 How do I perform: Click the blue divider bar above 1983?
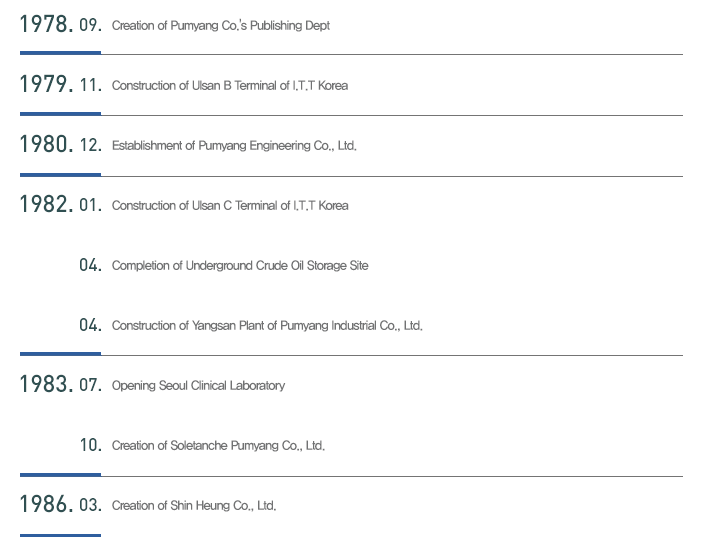[61, 354]
